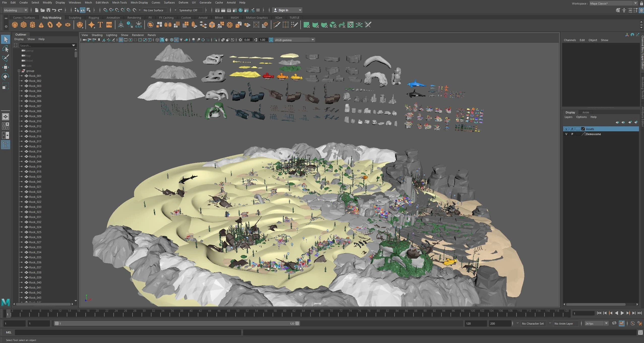Screen dimensions: 644x343
Task: Click the undo arrow icon
Action: (x=54, y=10)
